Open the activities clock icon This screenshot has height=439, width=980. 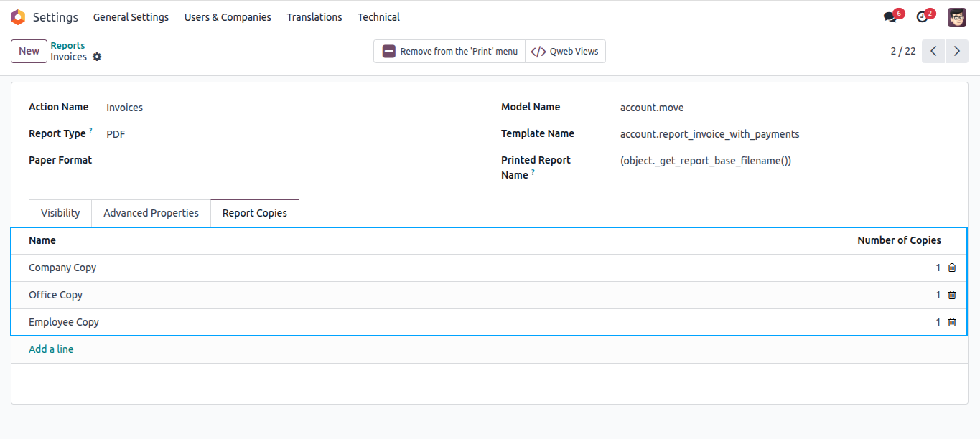click(x=923, y=17)
